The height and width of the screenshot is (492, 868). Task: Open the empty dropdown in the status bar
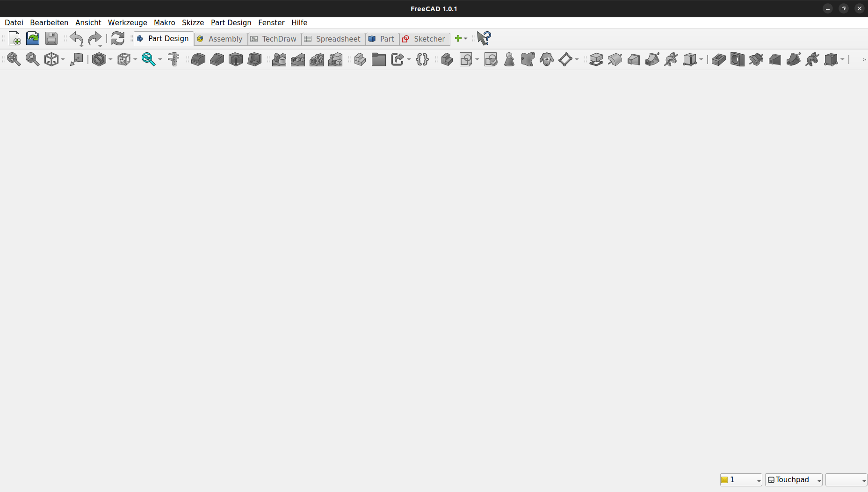846,480
